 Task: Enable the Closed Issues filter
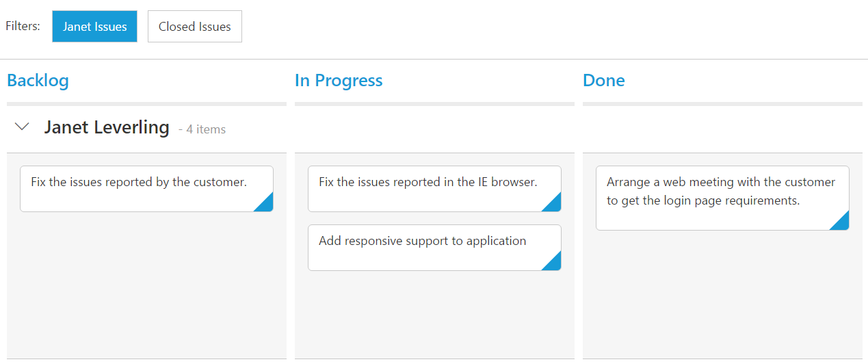pos(194,27)
